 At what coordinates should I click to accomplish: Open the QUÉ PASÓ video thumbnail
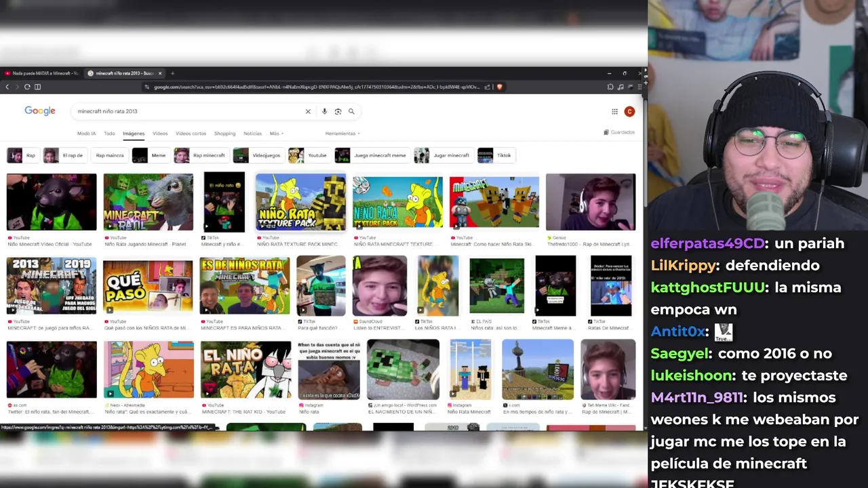148,287
